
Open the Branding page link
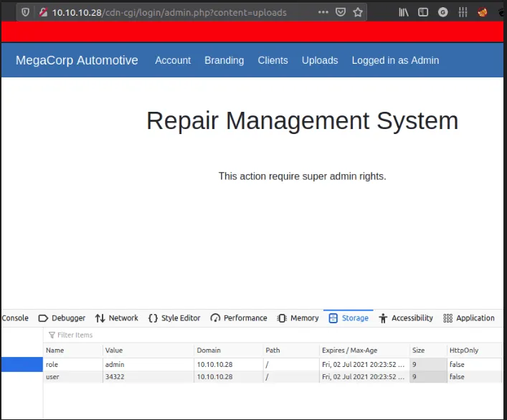click(224, 60)
